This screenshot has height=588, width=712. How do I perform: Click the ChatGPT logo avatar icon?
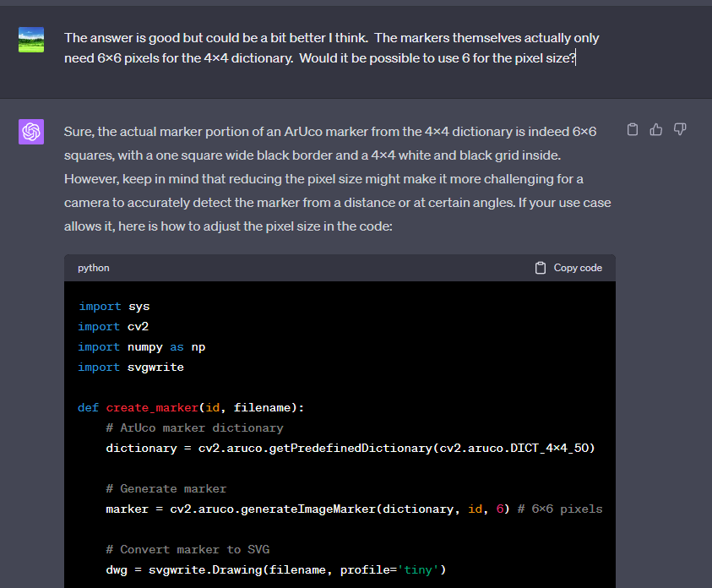[31, 132]
